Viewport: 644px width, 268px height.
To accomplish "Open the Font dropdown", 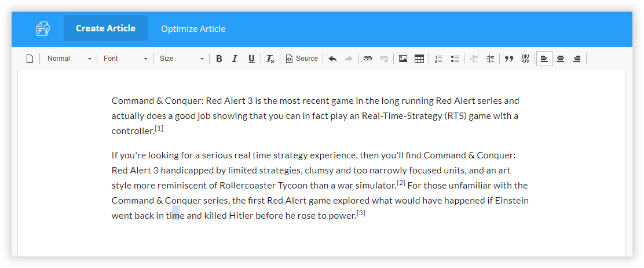I will (x=125, y=59).
